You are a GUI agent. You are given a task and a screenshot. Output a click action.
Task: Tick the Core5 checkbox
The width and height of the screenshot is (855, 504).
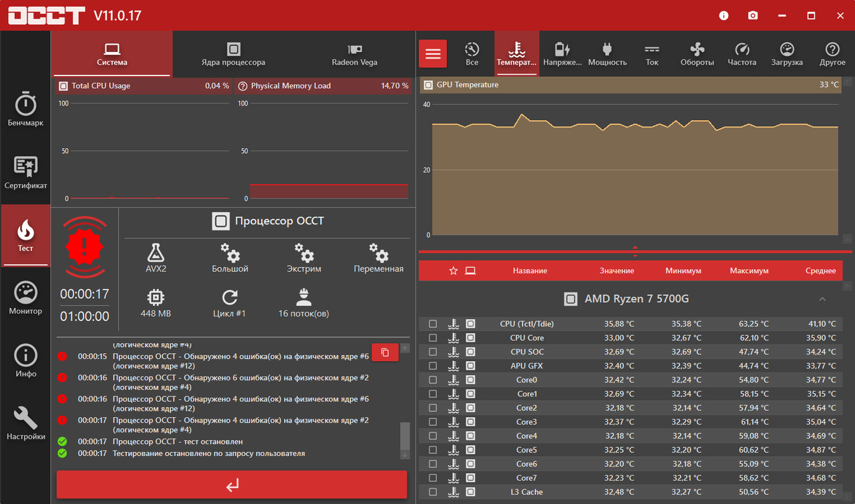(433, 450)
